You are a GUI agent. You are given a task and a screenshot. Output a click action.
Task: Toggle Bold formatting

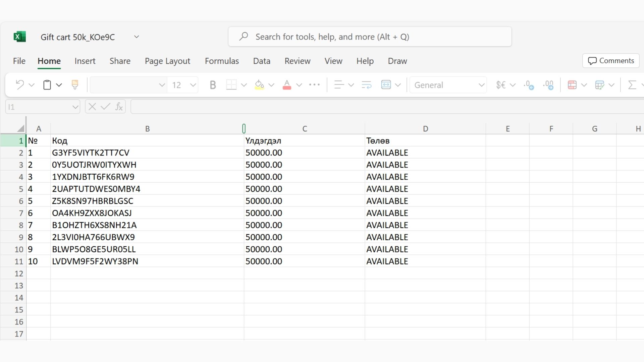click(212, 85)
